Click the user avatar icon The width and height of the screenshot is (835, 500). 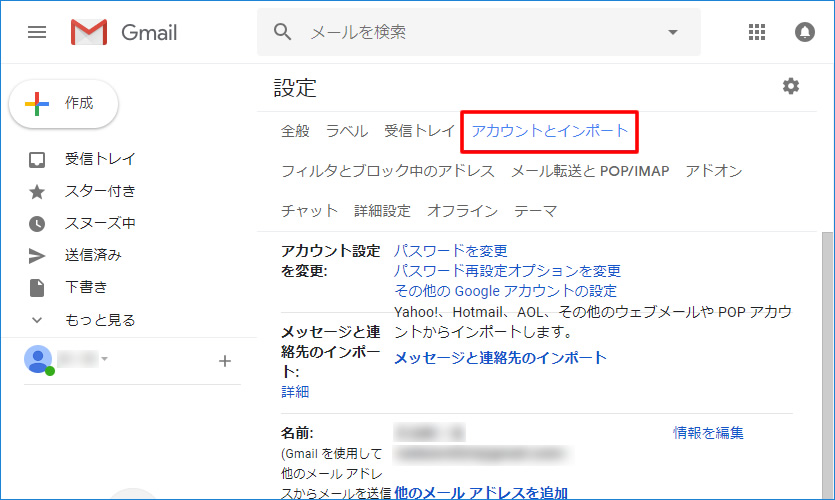tap(38, 359)
